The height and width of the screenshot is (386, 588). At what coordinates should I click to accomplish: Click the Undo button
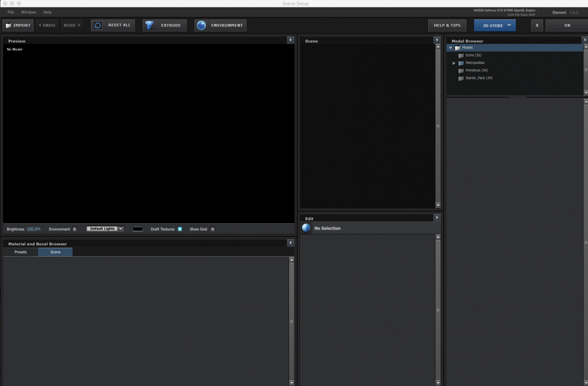[47, 25]
